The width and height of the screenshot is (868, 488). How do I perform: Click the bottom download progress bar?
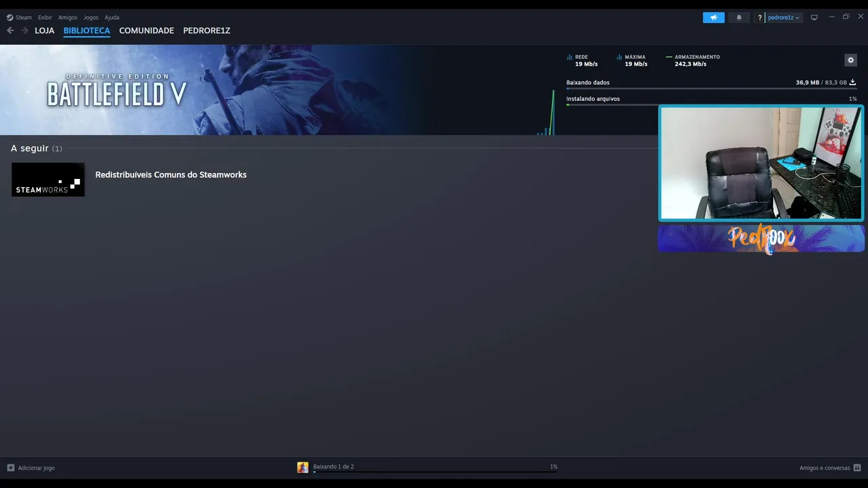pyautogui.click(x=435, y=472)
